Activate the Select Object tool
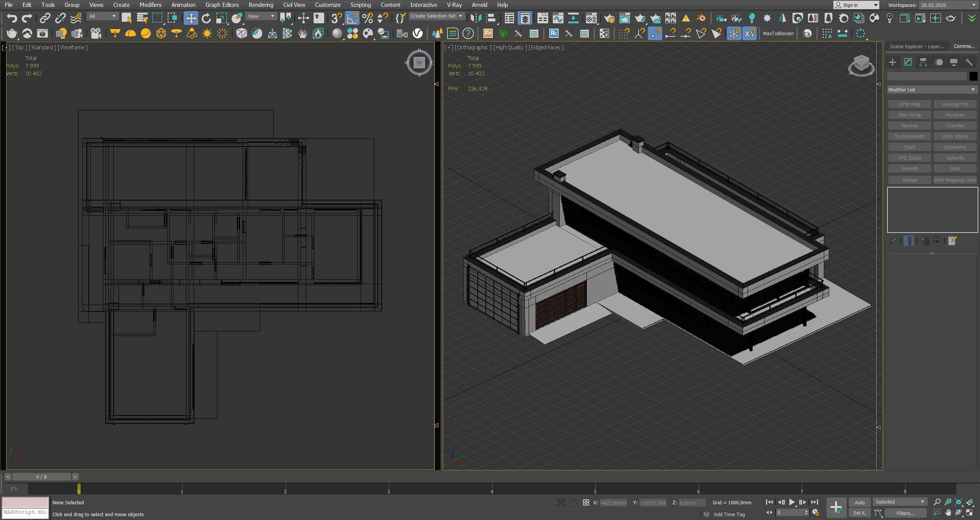This screenshot has width=980, height=520. tap(127, 18)
